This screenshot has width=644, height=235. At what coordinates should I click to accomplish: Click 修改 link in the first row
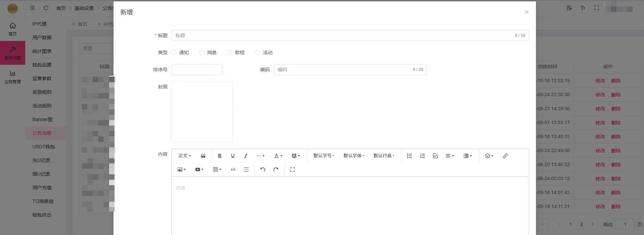[600, 81]
